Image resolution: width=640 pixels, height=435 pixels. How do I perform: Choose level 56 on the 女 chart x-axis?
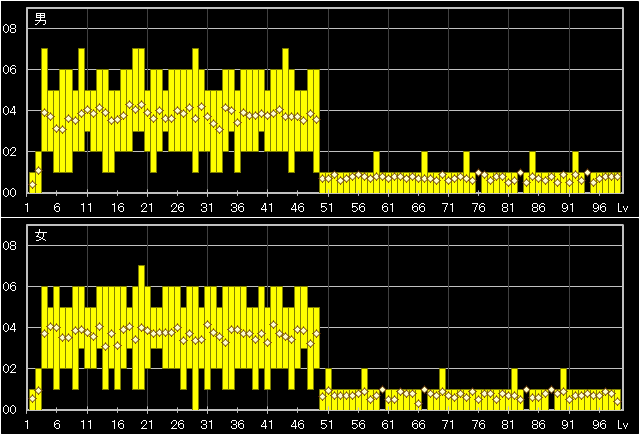(x=358, y=425)
